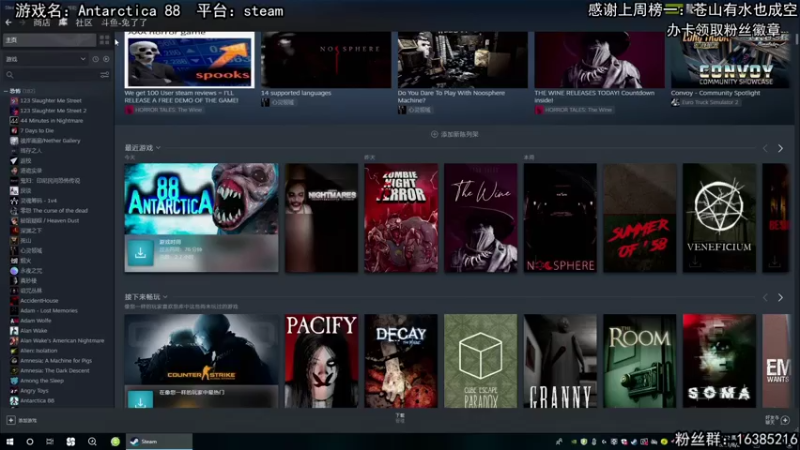Go back on recent games shelf
Image resolution: width=800 pixels, height=450 pixels.
click(765, 148)
